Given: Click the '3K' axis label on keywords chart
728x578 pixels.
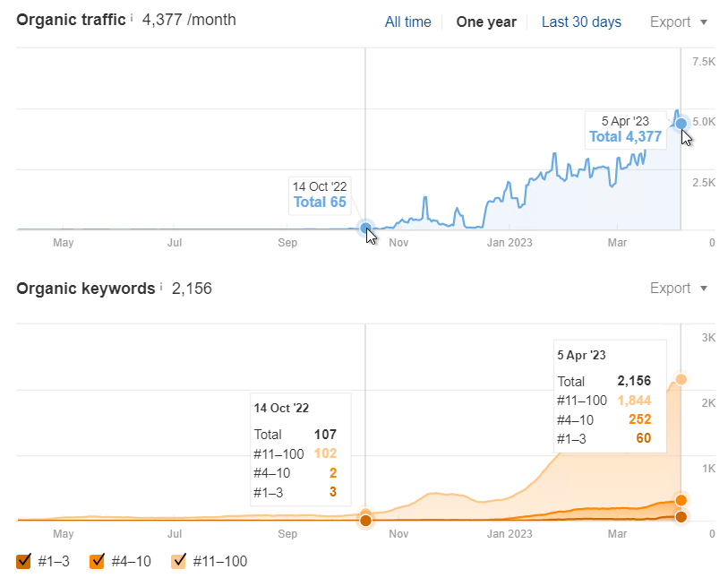Looking at the screenshot, I should pyautogui.click(x=708, y=338).
